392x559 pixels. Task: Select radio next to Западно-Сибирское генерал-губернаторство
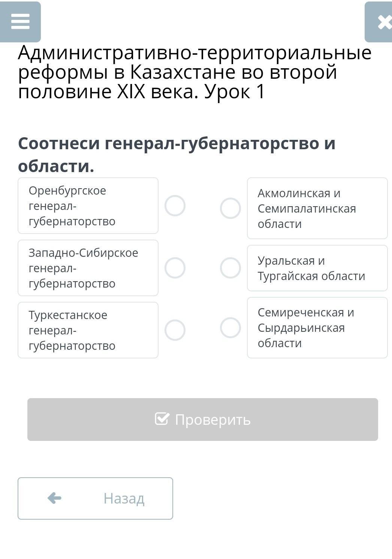[x=175, y=268]
